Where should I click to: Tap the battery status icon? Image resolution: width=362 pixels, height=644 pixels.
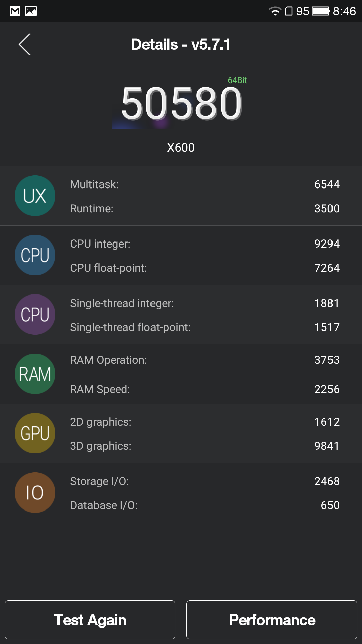coord(321,11)
